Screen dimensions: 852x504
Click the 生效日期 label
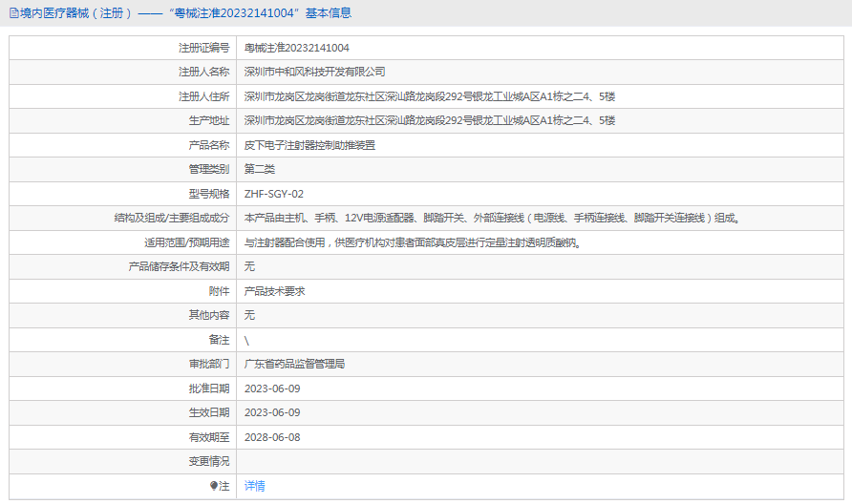(208, 412)
